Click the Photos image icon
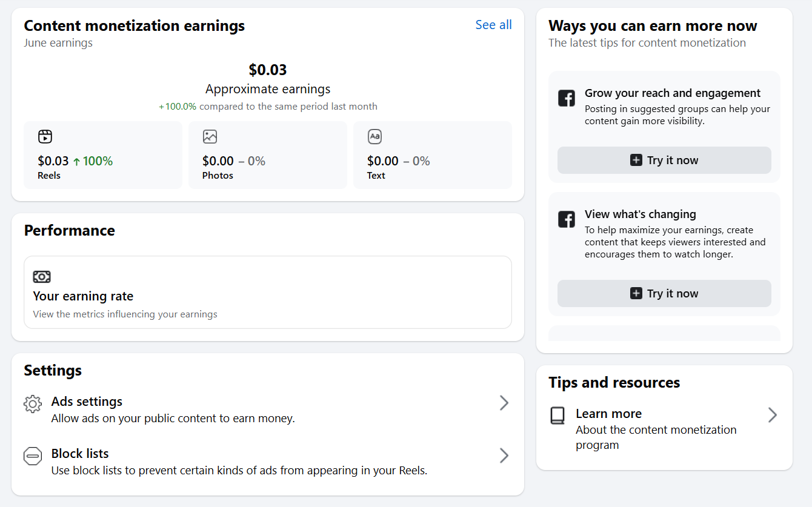The width and height of the screenshot is (812, 507). tap(210, 136)
